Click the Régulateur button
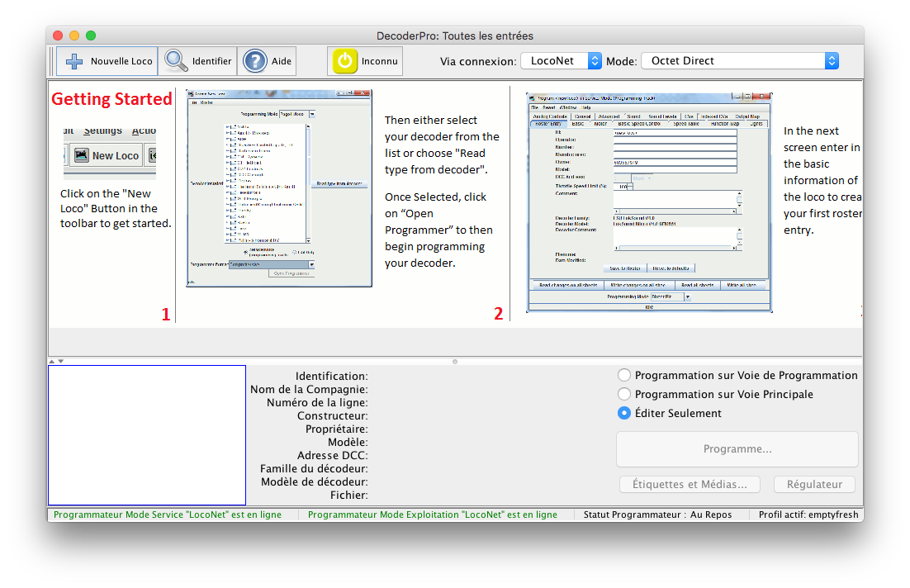Viewport: 910px width, 588px height. (814, 485)
